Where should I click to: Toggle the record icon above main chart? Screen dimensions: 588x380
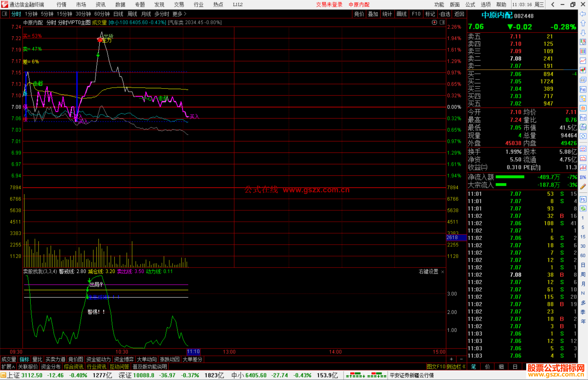[x=434, y=22]
